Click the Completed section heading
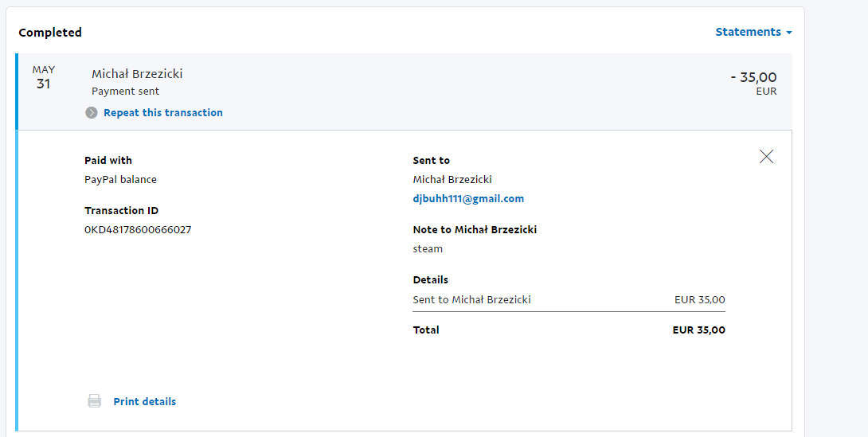 point(50,33)
